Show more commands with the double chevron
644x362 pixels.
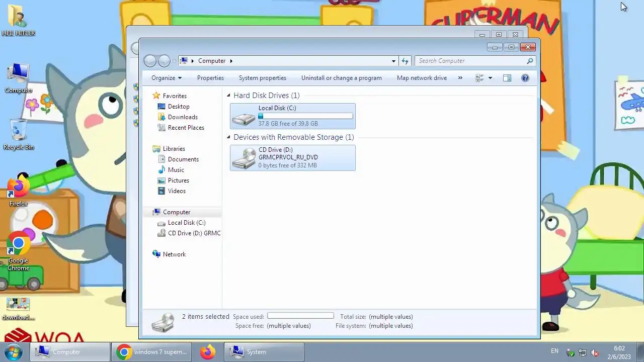pos(460,78)
